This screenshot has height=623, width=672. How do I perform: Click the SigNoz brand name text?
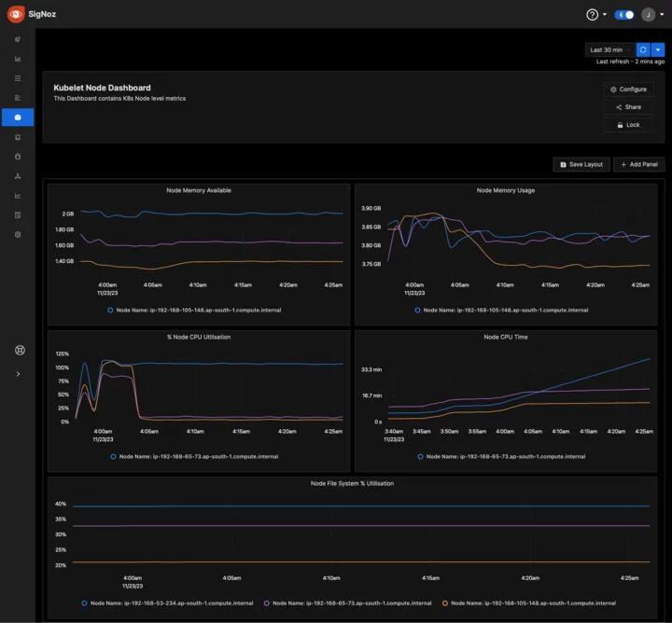tap(42, 14)
